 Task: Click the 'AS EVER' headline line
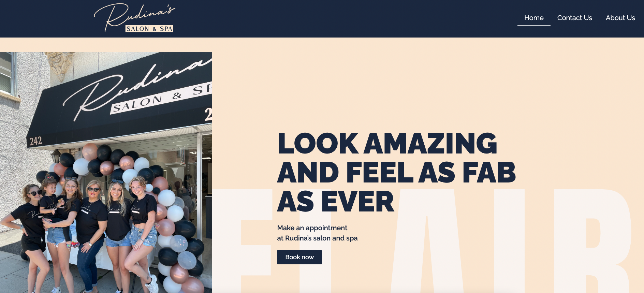[x=336, y=202]
